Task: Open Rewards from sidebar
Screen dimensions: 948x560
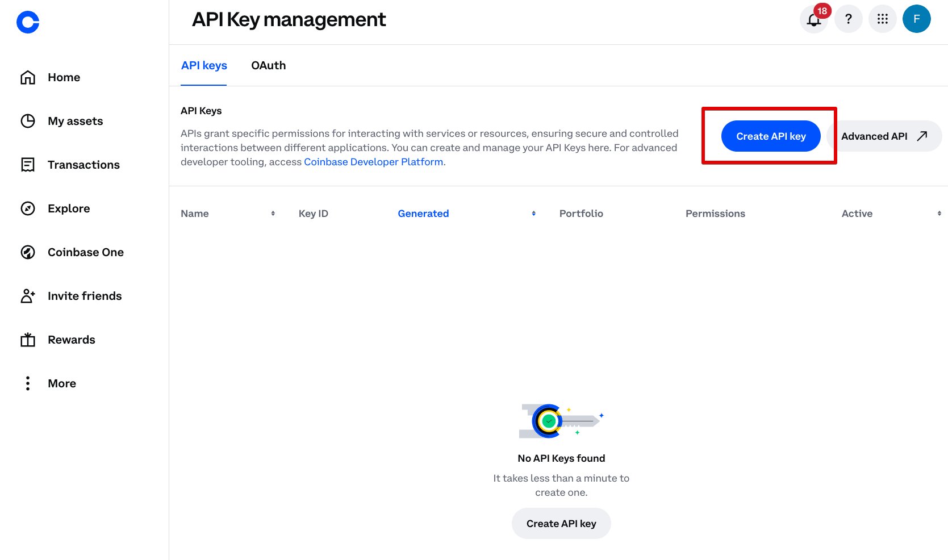Action: coord(71,340)
